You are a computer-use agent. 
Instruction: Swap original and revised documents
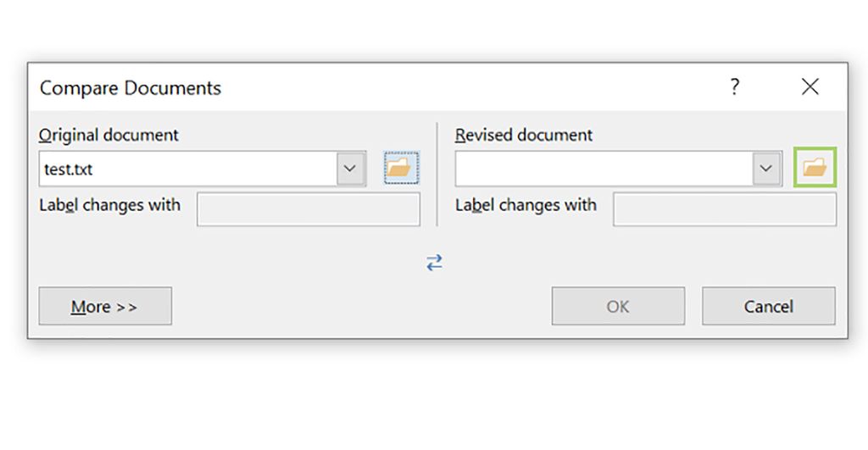(x=434, y=263)
